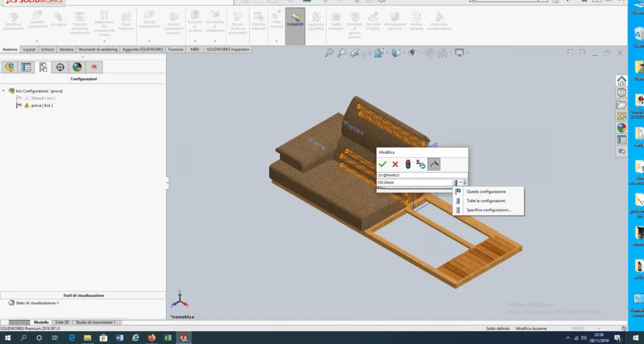This screenshot has height=344, width=644.
Task: Click the Apply Scene icon
Action: click(443, 53)
